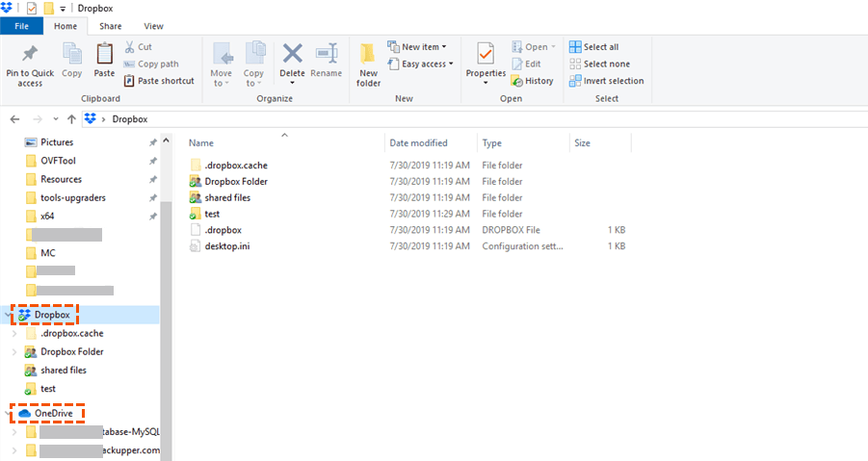Click the Up arrow navigation icon
The height and width of the screenshot is (461, 868).
click(x=71, y=119)
